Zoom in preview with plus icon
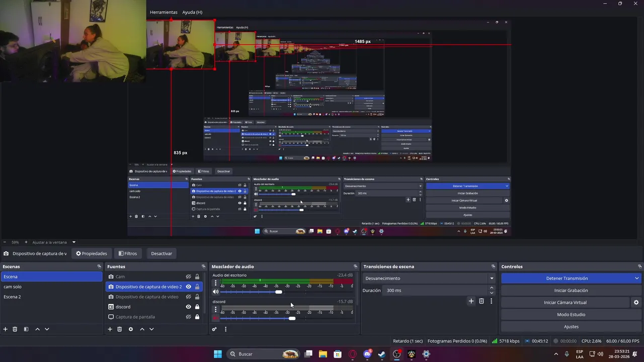This screenshot has height=362, width=644. 27,242
